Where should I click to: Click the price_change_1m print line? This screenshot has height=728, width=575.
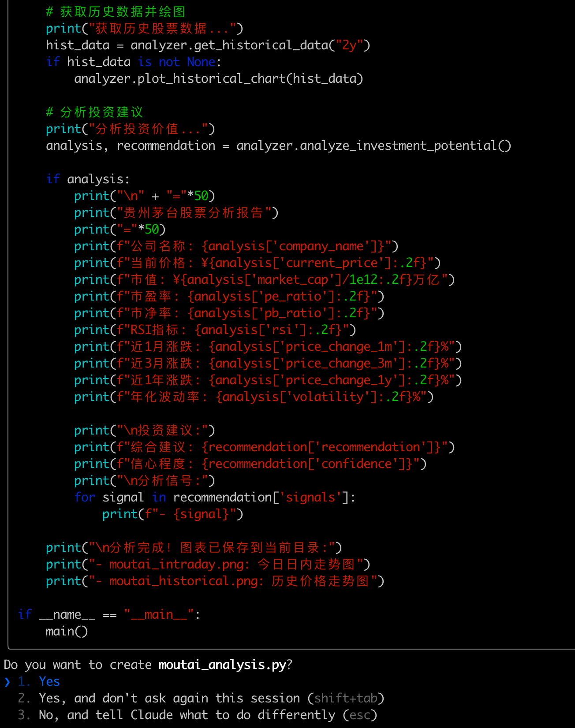click(x=268, y=346)
